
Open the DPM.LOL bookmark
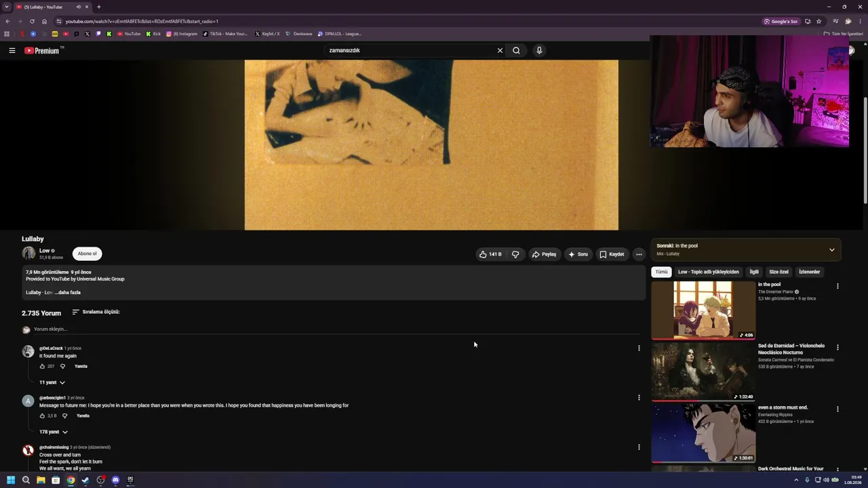click(339, 34)
